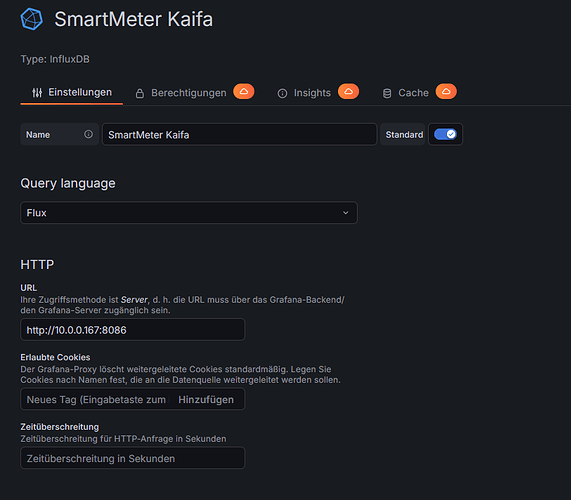Click the Zeitüberschreitung in Sekunden input

pos(133,458)
